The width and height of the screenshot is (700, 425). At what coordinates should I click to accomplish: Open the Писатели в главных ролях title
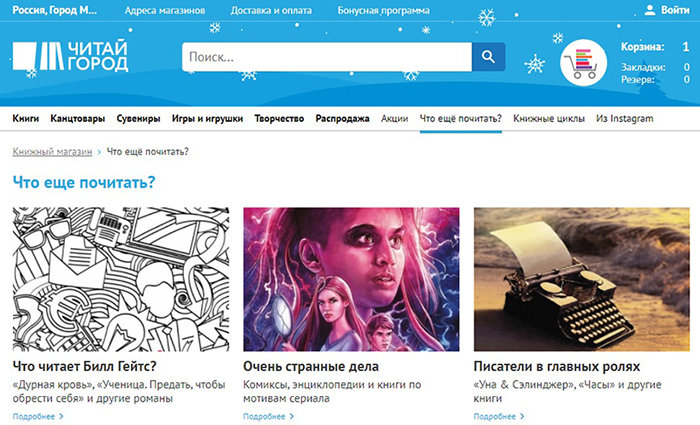pyautogui.click(x=557, y=367)
